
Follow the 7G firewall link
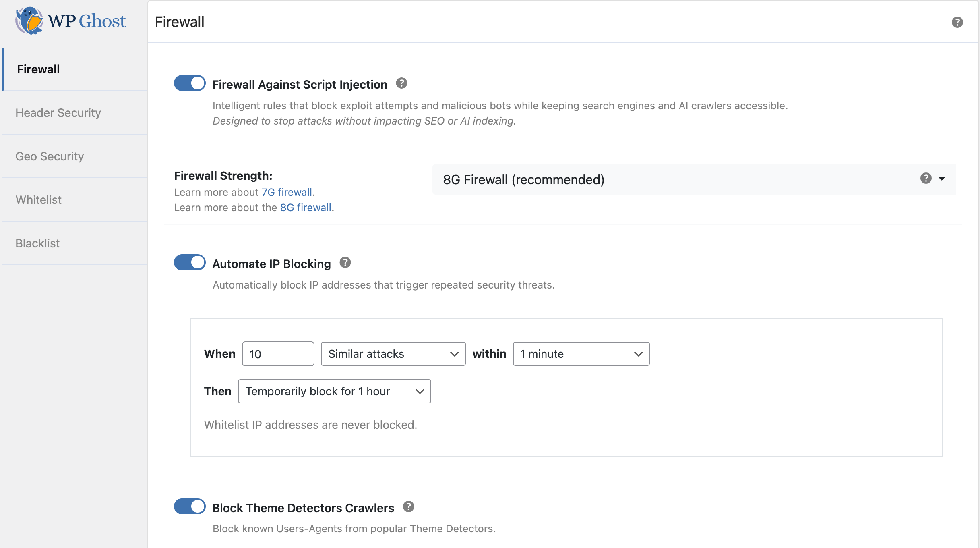point(287,192)
